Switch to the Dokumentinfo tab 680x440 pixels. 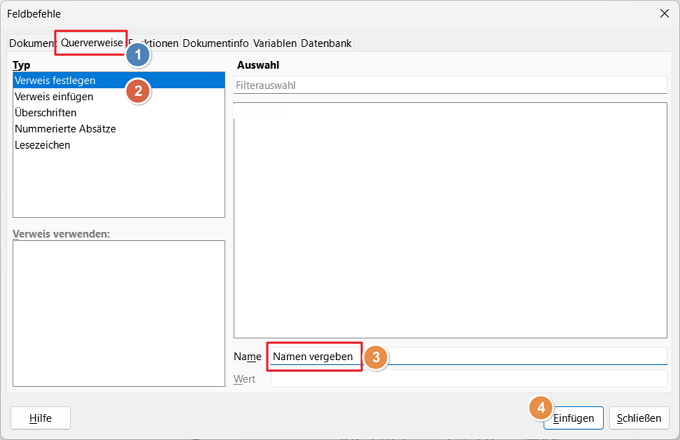[215, 43]
